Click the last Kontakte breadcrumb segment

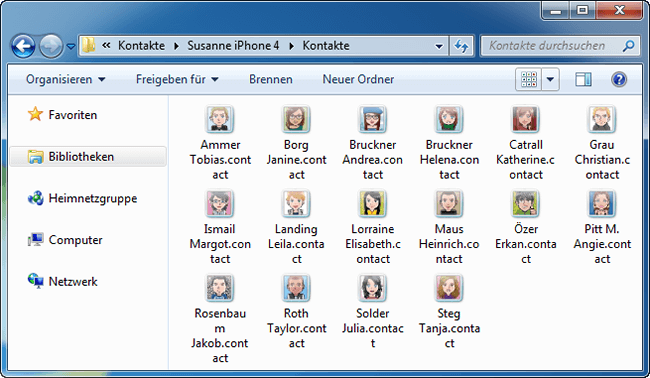click(326, 46)
